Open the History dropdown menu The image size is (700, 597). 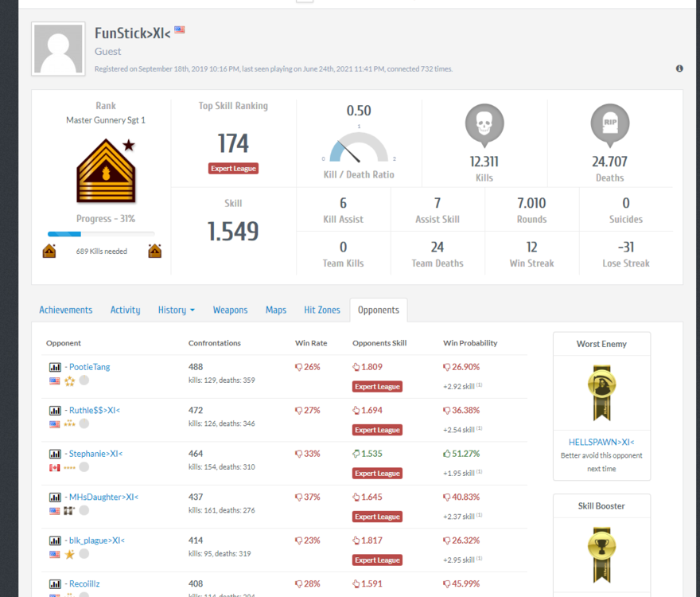click(x=176, y=310)
